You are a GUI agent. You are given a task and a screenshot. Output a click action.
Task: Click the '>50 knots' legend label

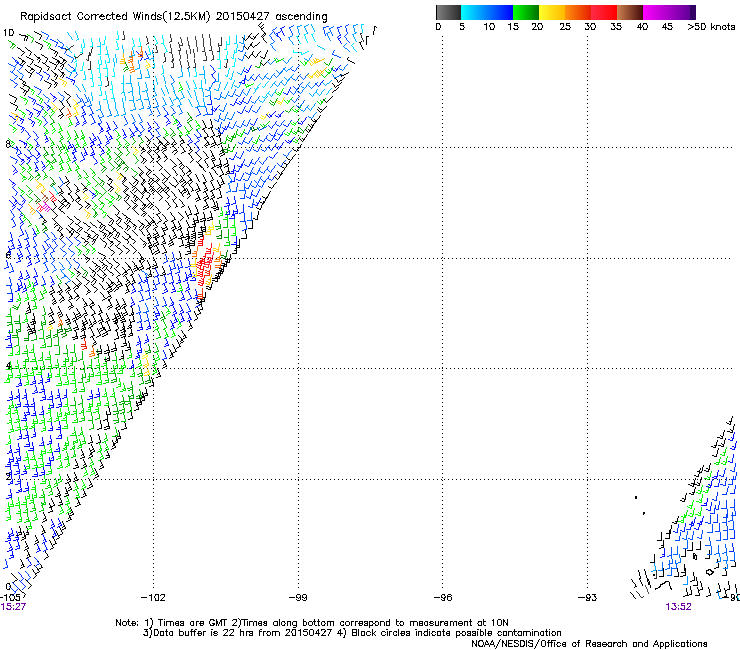coord(711,27)
